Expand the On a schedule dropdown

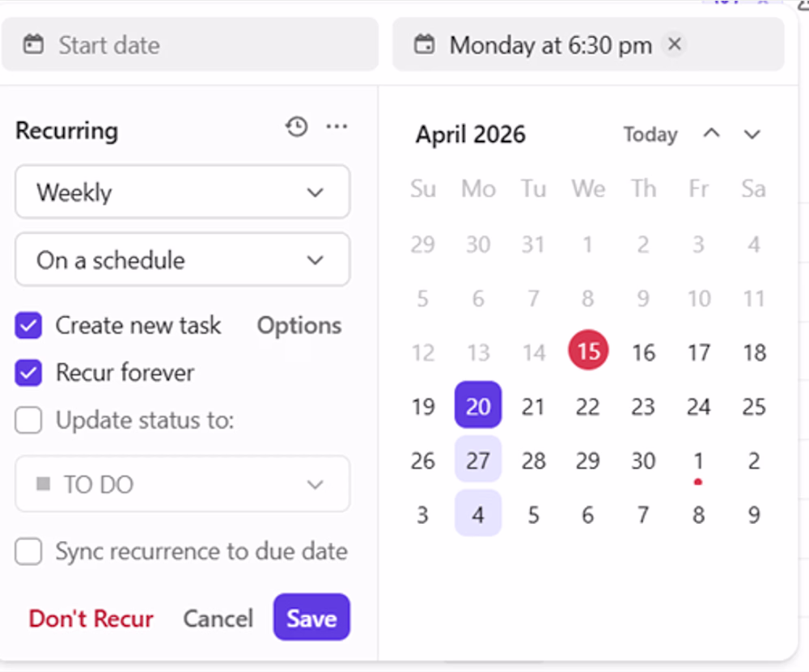183,260
